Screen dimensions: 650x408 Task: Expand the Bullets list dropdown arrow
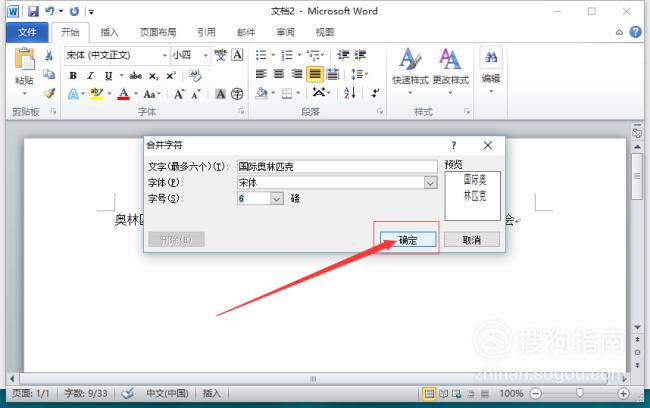[x=273, y=55]
